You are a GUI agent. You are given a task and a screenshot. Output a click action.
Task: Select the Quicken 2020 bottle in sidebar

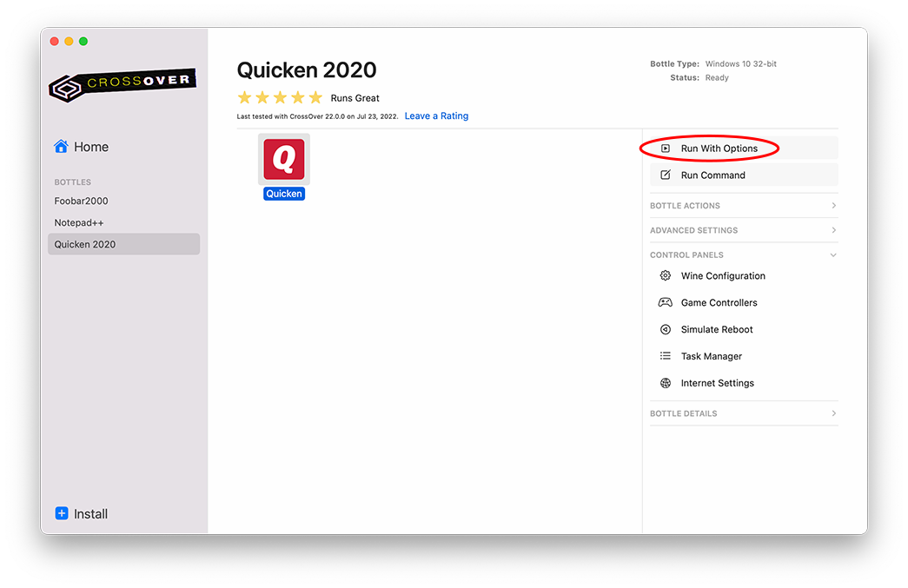(85, 244)
